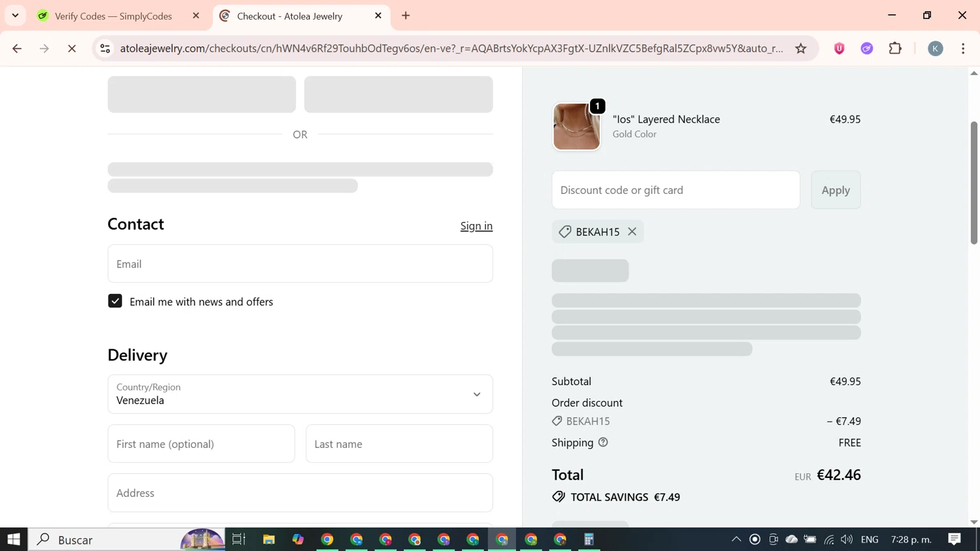Open the Extensions puzzle icon

[x=895, y=48]
